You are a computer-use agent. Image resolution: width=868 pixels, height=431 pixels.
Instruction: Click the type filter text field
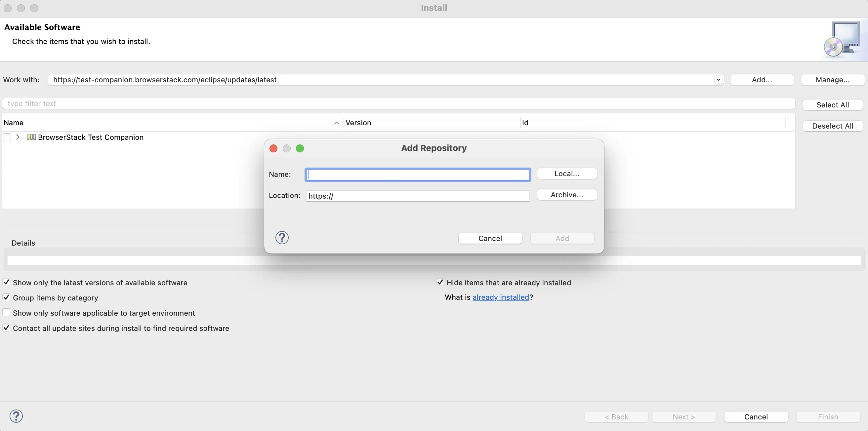click(x=399, y=104)
